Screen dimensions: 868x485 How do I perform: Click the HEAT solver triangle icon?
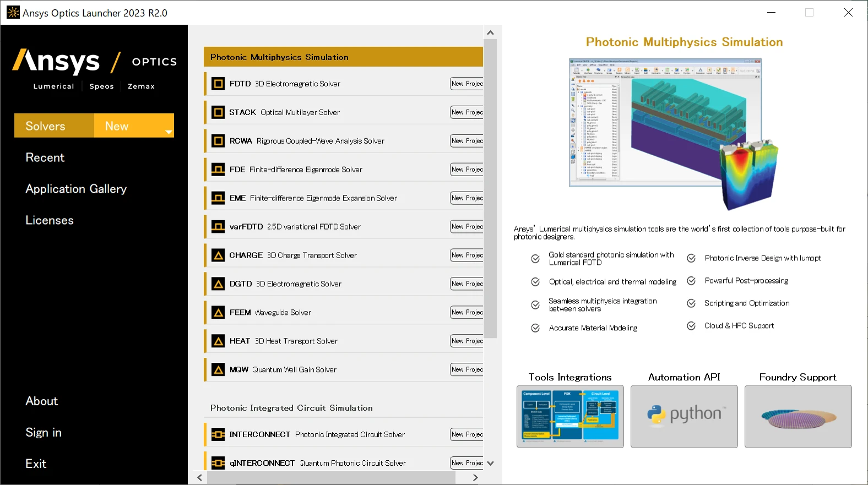point(218,341)
